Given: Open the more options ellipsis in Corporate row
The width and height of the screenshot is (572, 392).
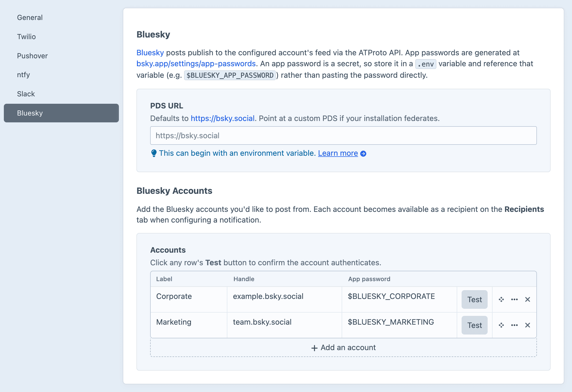Looking at the screenshot, I should point(514,299).
